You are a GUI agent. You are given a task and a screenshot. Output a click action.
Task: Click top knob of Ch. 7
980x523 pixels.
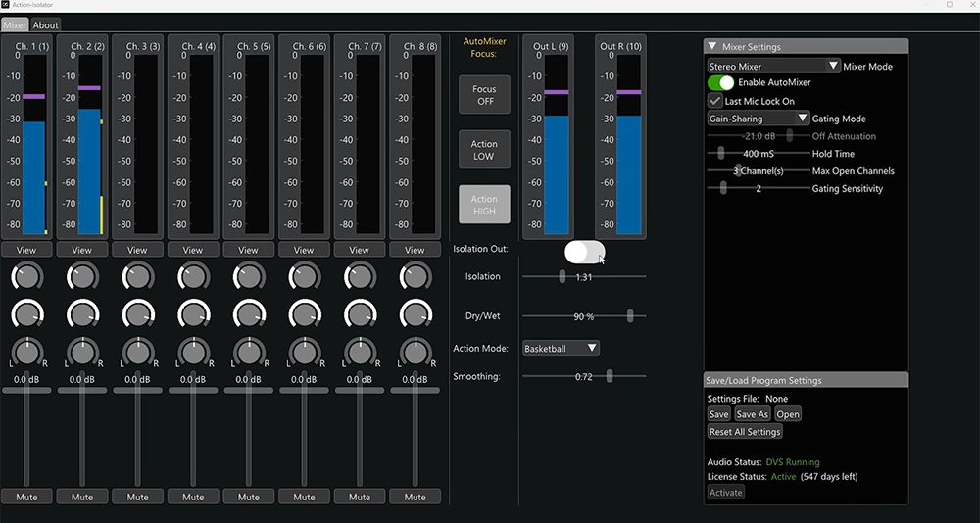360,277
